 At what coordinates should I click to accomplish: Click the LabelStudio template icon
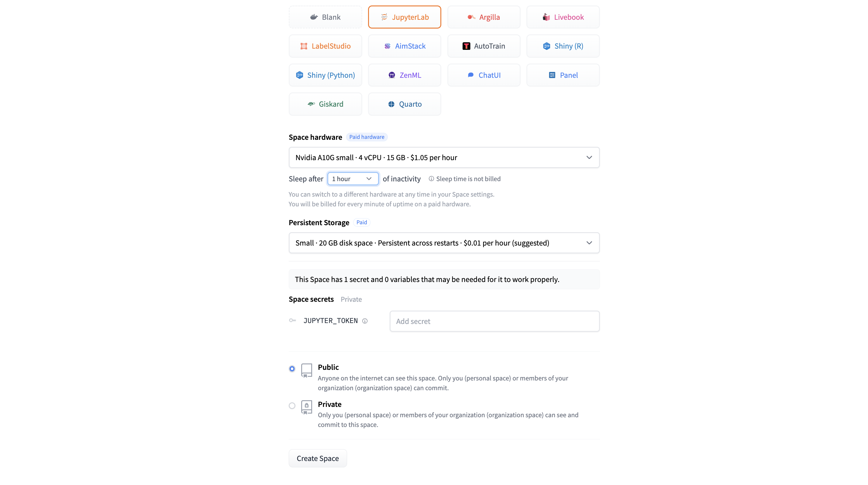pos(304,46)
